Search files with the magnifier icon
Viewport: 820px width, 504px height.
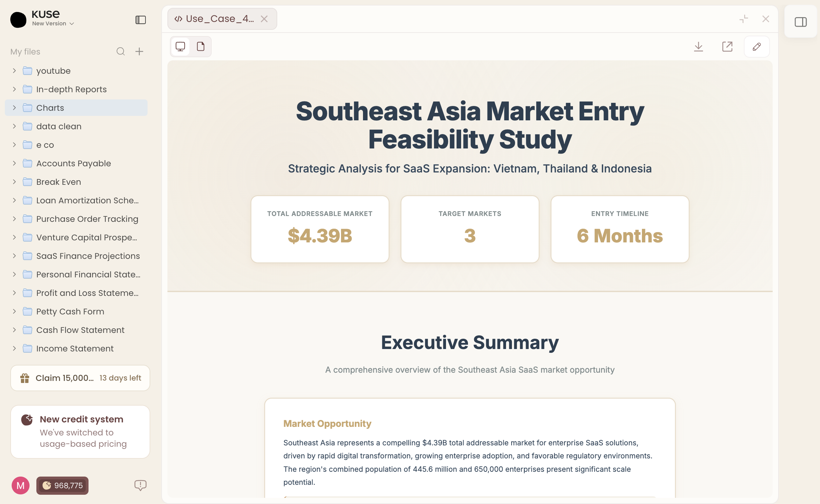tap(120, 51)
